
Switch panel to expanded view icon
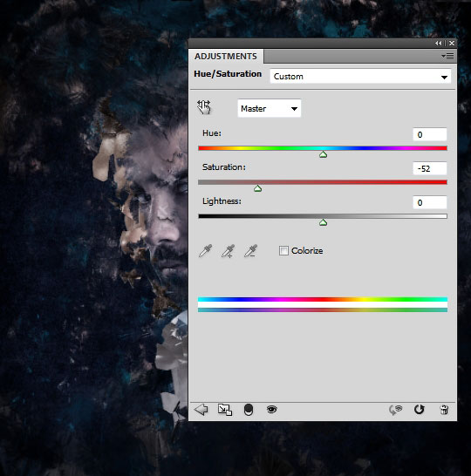coord(225,410)
